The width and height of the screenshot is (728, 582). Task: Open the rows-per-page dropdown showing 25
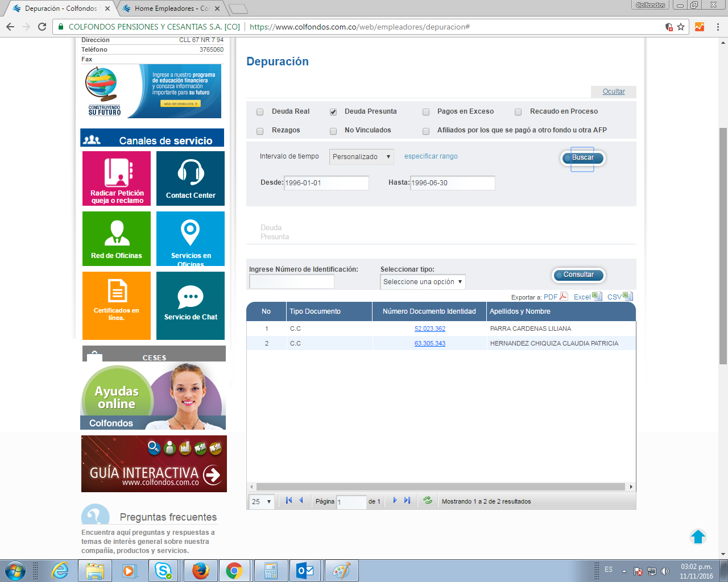coord(262,501)
